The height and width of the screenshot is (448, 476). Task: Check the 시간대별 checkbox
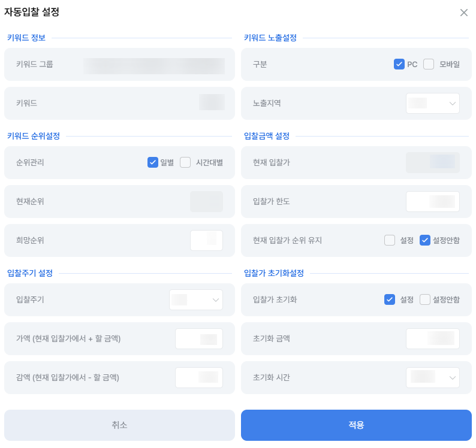tap(185, 162)
